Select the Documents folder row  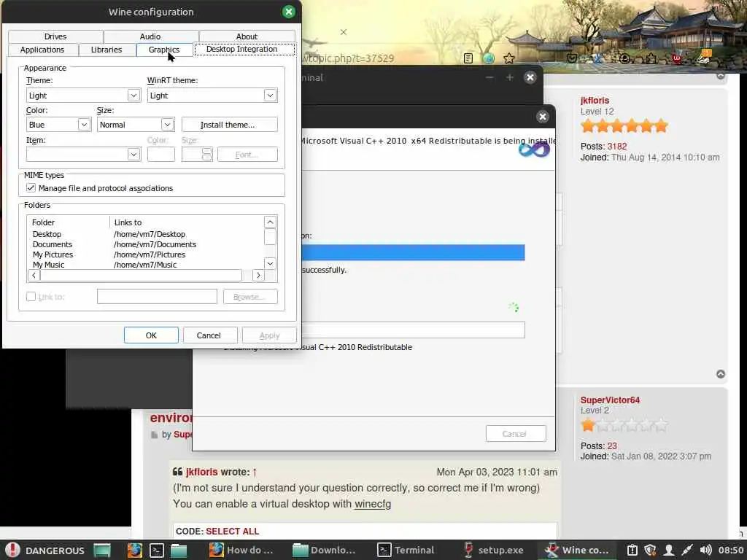(x=145, y=244)
